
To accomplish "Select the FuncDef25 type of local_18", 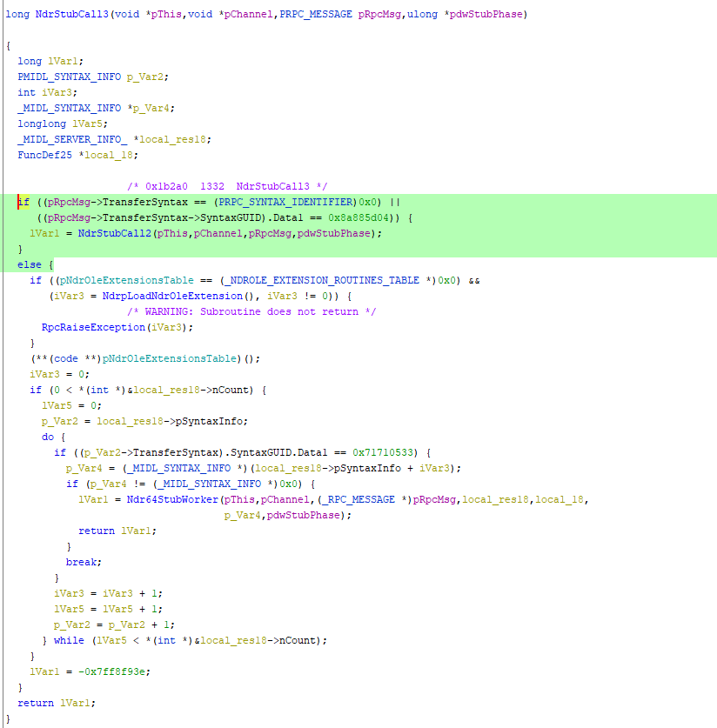I will [45, 155].
